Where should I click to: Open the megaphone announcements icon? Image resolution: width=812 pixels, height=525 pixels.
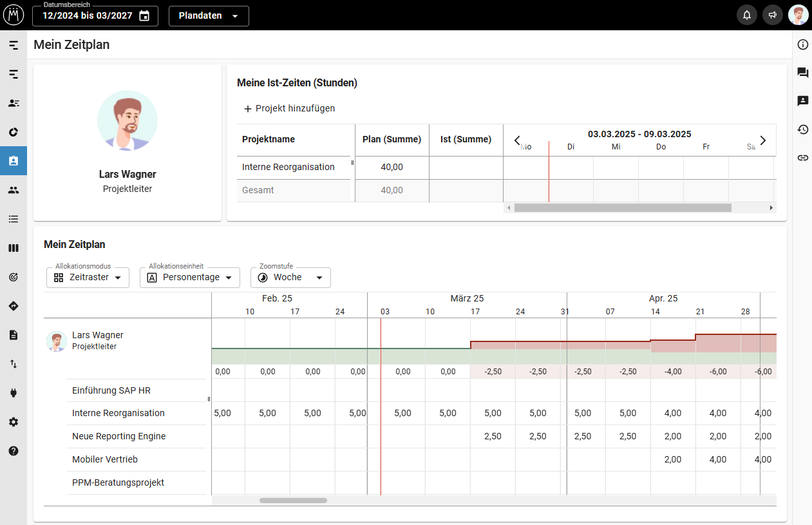point(773,15)
